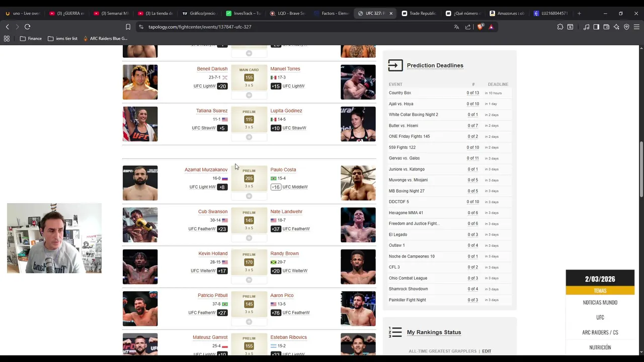Expand the Pitbull vs. Pico bout details
Viewport: 644px width, 362px height.
coord(249,322)
